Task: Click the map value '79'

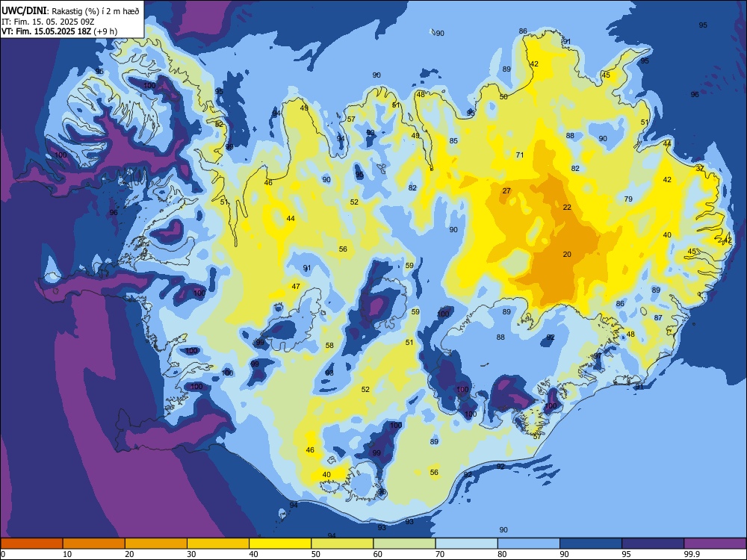Action: tap(628, 199)
